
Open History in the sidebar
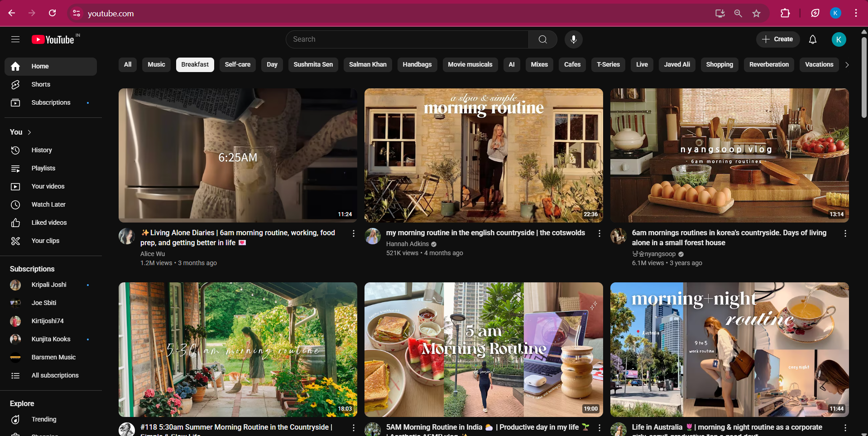(x=51, y=150)
